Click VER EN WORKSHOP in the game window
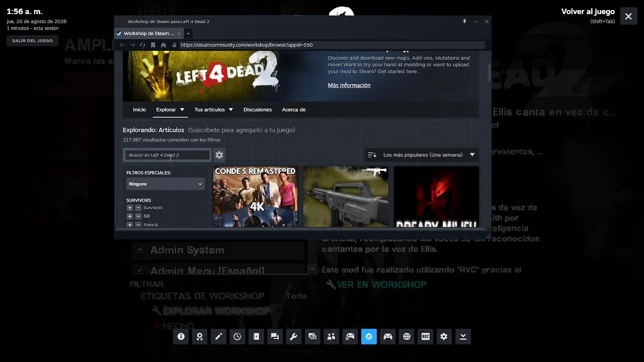Image resolution: width=644 pixels, height=362 pixels. pyautogui.click(x=381, y=285)
